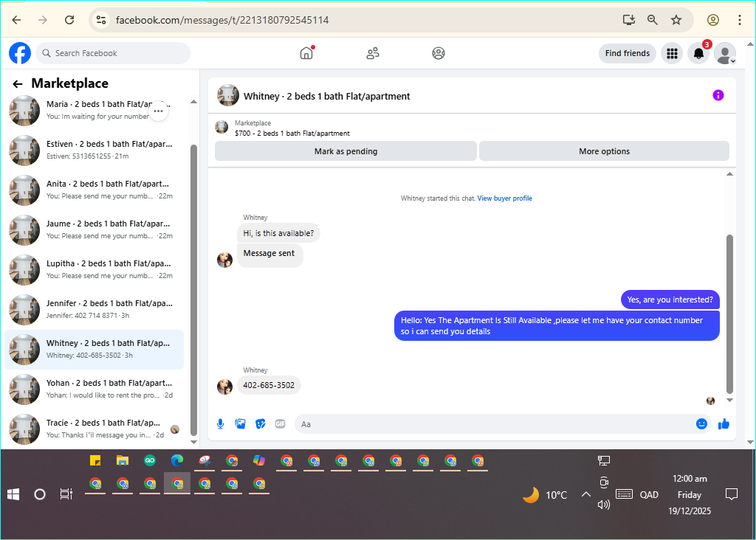Viewport: 756px width, 540px height.
Task: Open the Friends tab in top navigation
Action: click(373, 53)
